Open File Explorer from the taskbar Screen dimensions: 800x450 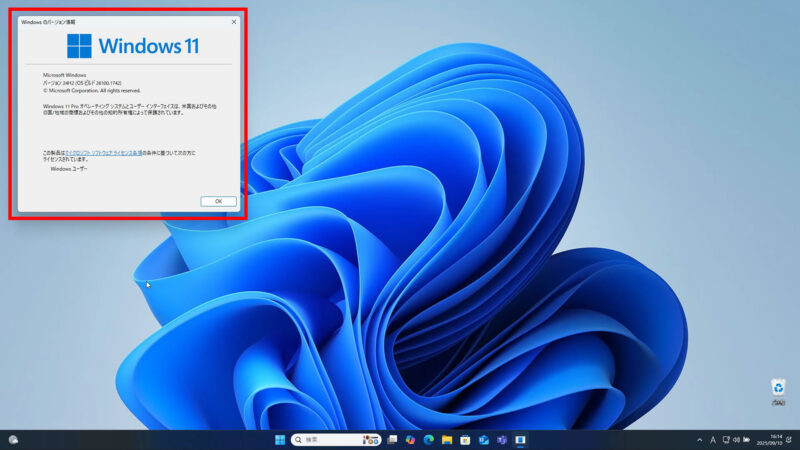point(447,440)
